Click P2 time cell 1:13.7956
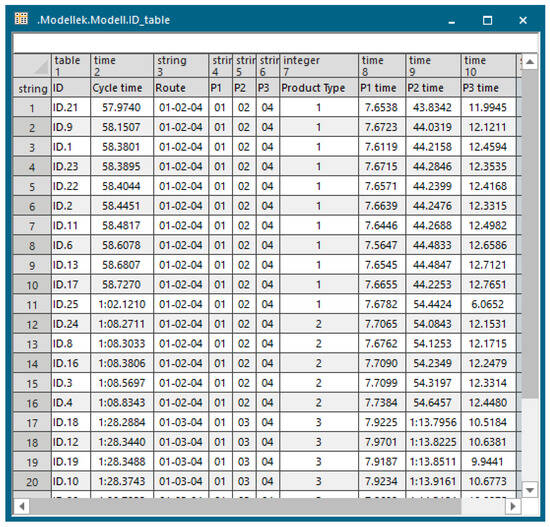 (433, 422)
